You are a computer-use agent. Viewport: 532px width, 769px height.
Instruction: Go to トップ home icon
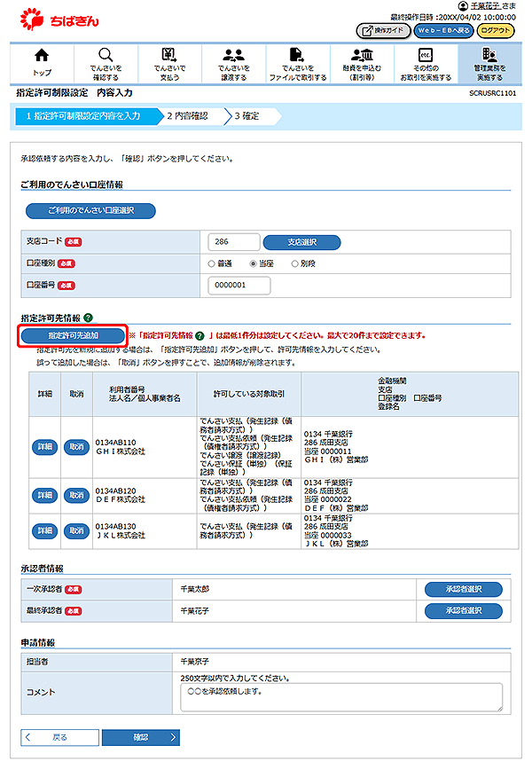click(x=43, y=63)
